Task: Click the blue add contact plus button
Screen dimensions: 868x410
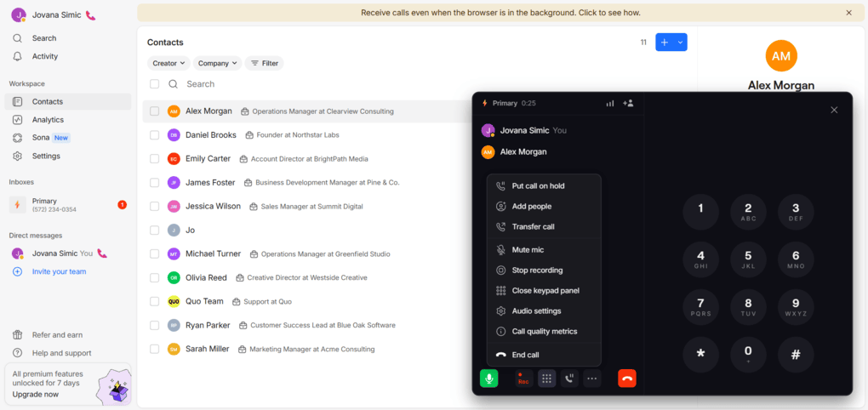Action: [x=665, y=43]
